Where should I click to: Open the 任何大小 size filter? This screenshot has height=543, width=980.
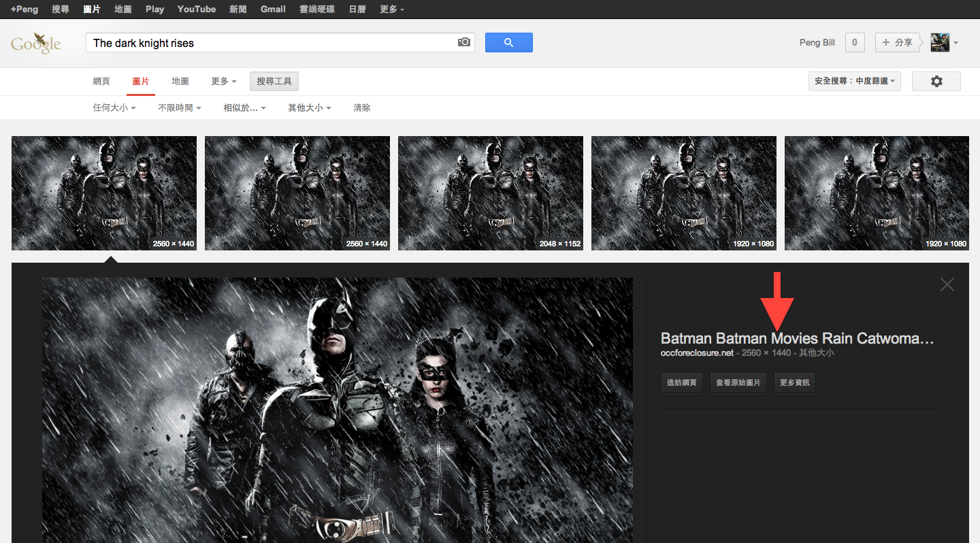[x=114, y=108]
